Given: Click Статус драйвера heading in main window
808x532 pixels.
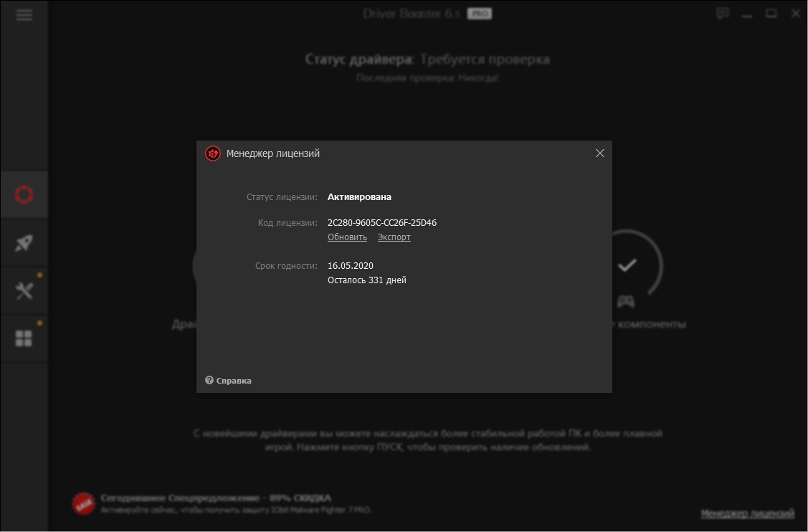Looking at the screenshot, I should tap(360, 60).
